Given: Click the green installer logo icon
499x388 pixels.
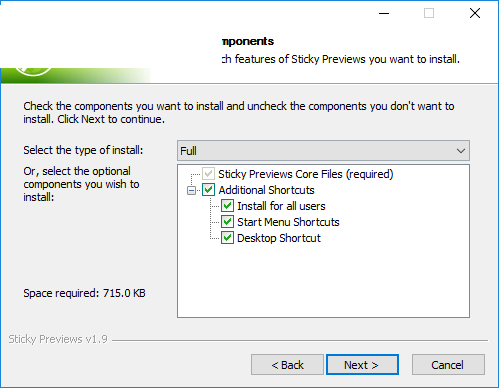Looking at the screenshot, I should click(x=33, y=71).
